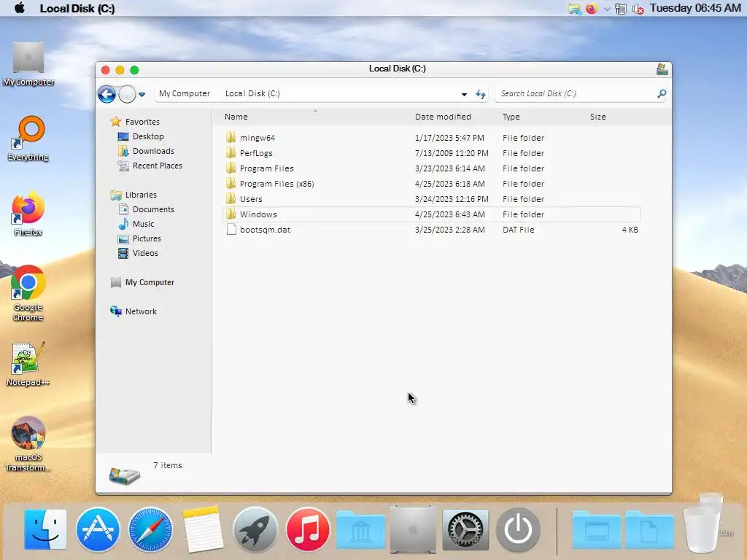Click the power button in the dock
This screenshot has width=747, height=560.
[519, 529]
